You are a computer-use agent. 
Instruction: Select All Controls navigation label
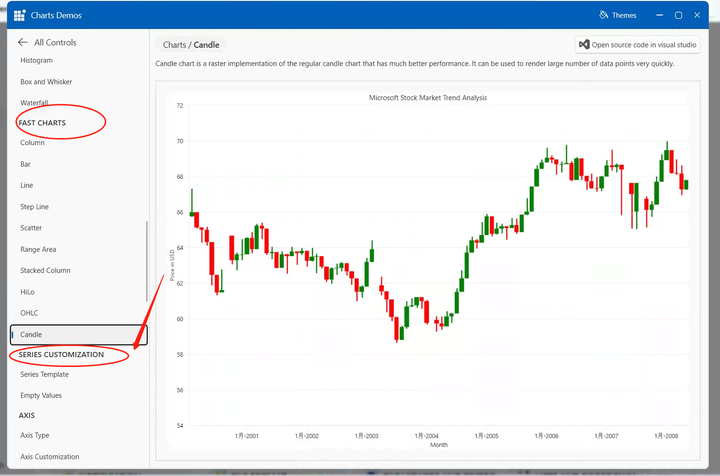[x=55, y=42]
